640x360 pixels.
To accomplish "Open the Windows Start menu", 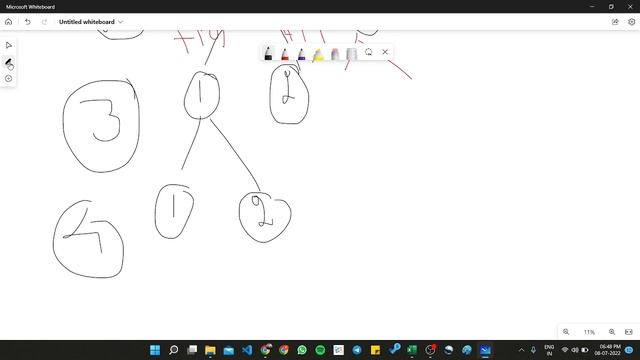I will (155, 350).
